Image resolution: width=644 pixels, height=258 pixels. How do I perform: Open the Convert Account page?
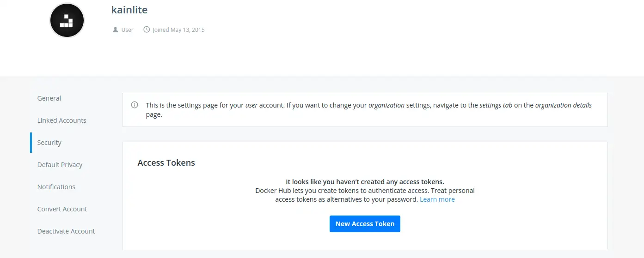[62, 209]
